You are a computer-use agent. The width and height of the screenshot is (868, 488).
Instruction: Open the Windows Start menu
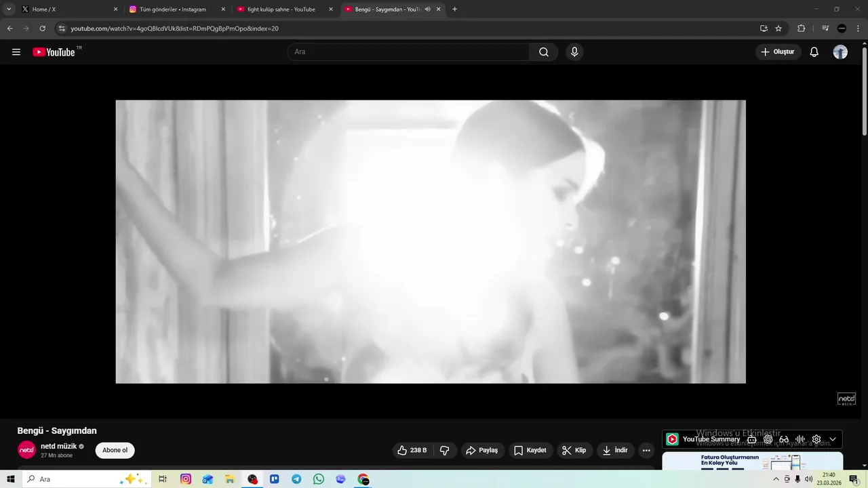coord(10,479)
